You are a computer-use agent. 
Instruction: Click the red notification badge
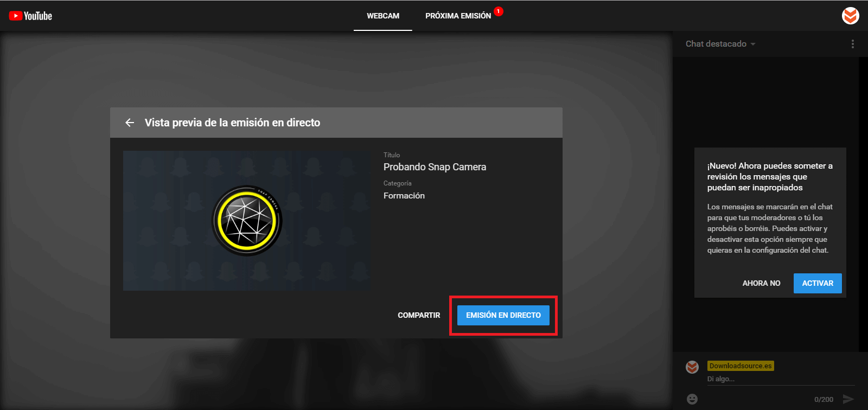point(499,11)
